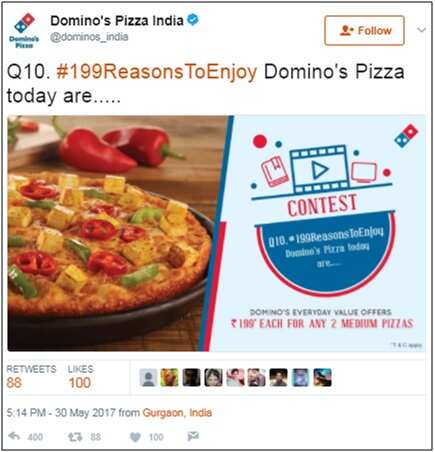The height and width of the screenshot is (452, 435).
Task: Retweet using the retweet icon
Action: [75, 436]
